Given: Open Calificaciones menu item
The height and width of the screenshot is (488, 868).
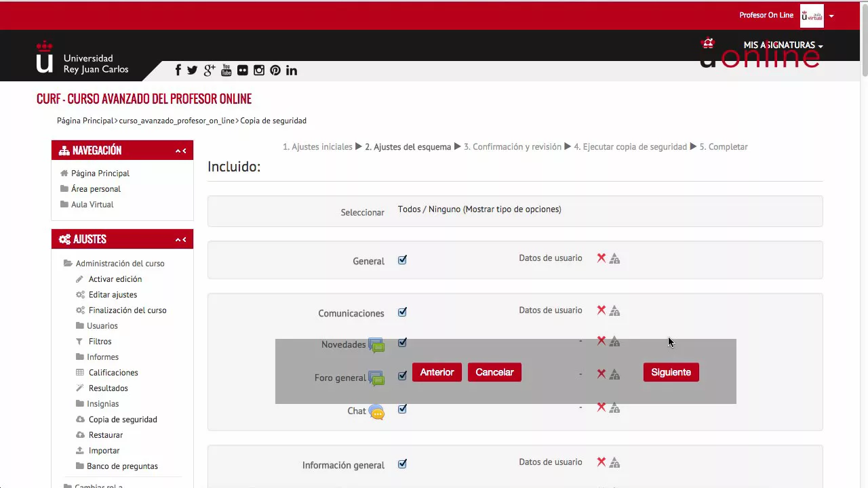Looking at the screenshot, I should tap(113, 373).
